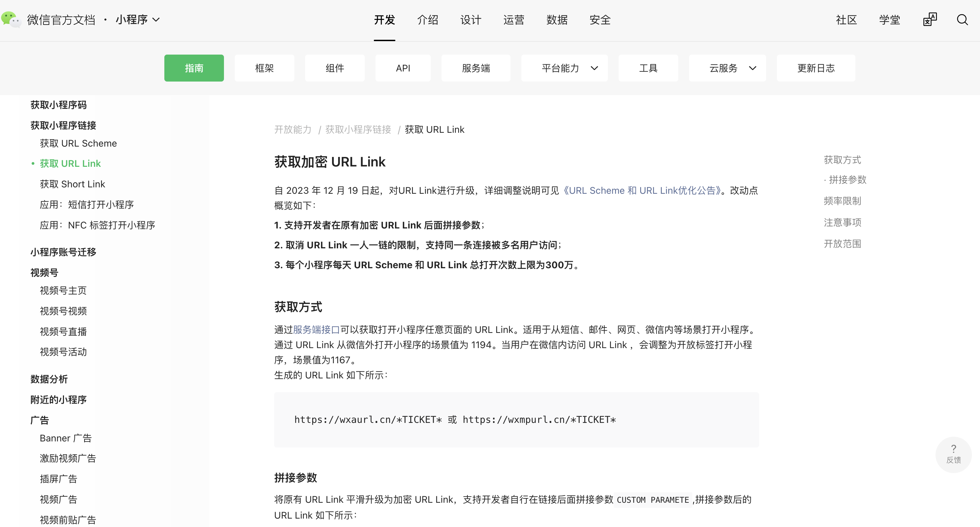
Task: Select 获取 Short Link sidebar item
Action: point(72,184)
